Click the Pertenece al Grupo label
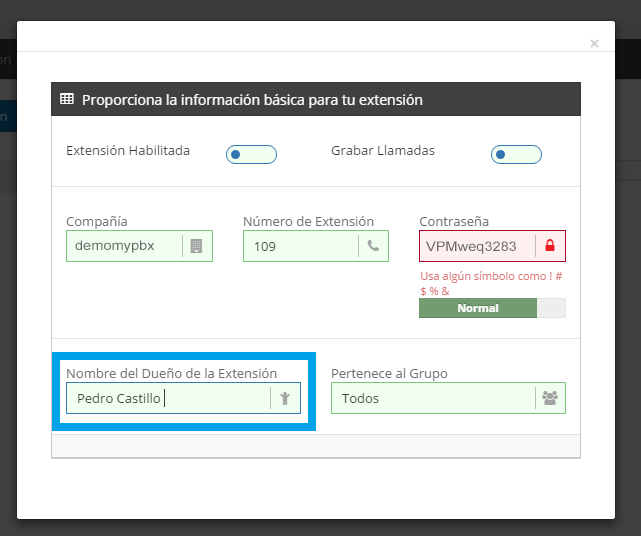The image size is (641, 536). (389, 373)
